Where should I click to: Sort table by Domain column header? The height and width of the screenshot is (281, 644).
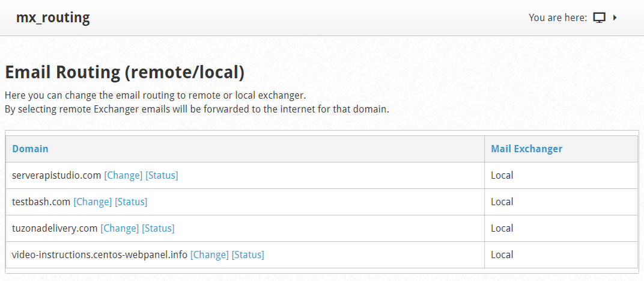[x=30, y=149]
